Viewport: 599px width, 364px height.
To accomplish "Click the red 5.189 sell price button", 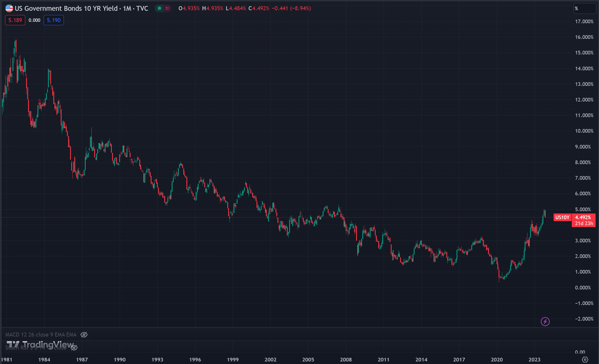I will 15,20.
